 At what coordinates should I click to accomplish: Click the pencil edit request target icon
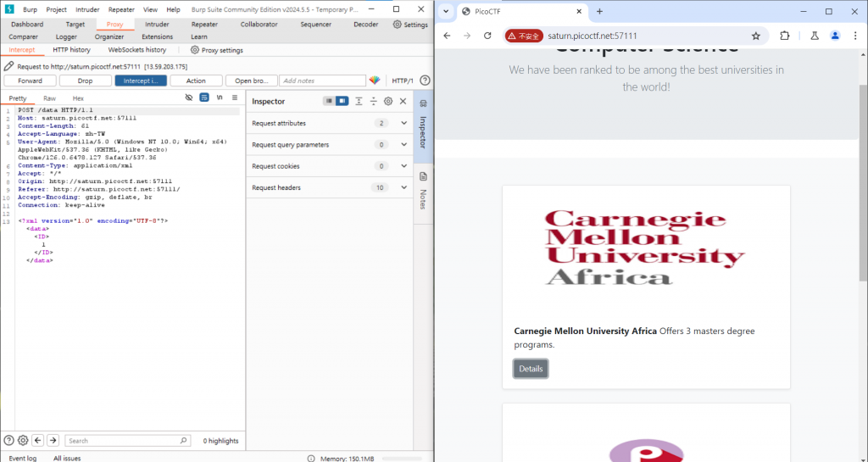[8, 66]
